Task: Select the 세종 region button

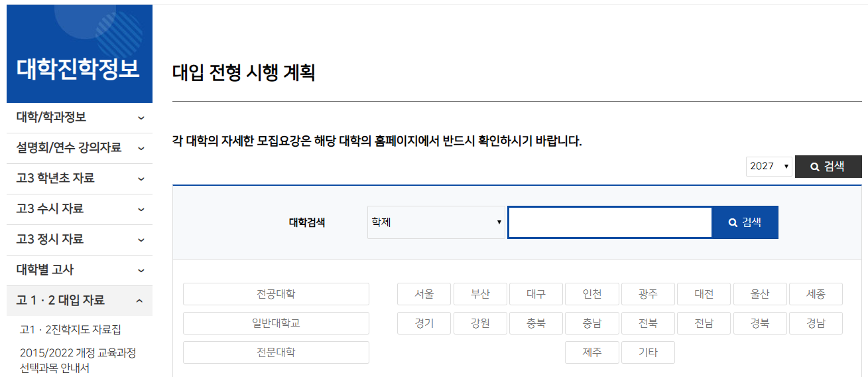Action: (x=816, y=294)
